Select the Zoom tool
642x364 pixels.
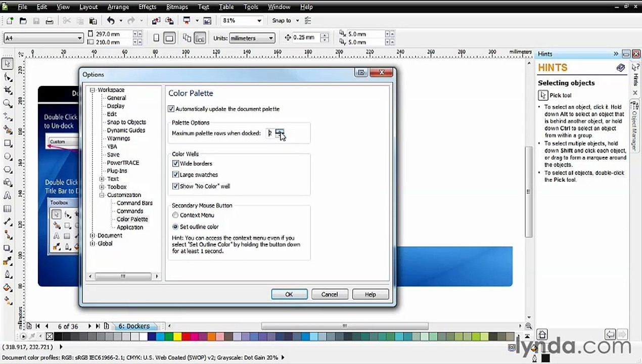(8, 103)
